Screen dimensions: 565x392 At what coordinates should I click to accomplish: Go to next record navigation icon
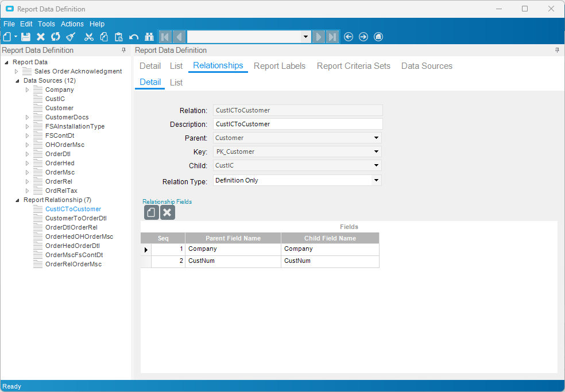pyautogui.click(x=319, y=37)
